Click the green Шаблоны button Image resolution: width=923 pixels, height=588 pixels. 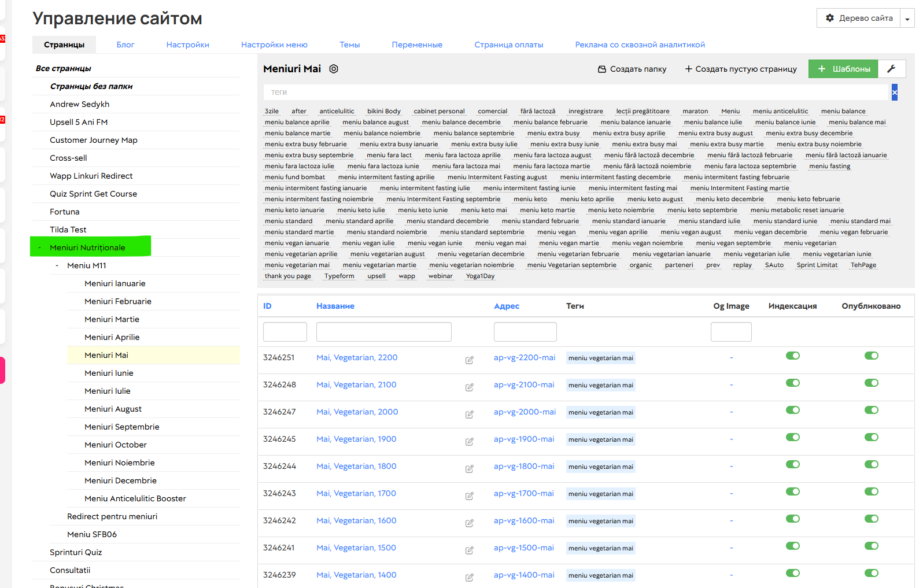pyautogui.click(x=843, y=69)
